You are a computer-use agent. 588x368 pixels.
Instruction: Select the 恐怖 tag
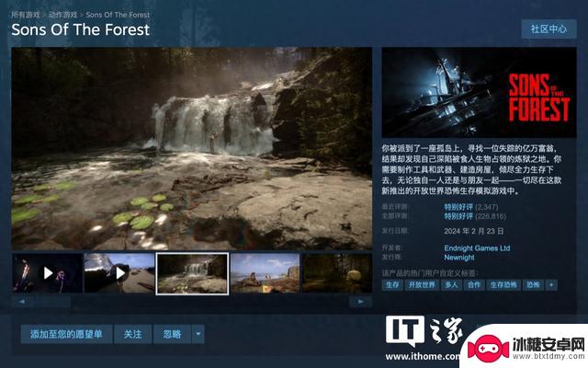click(533, 285)
